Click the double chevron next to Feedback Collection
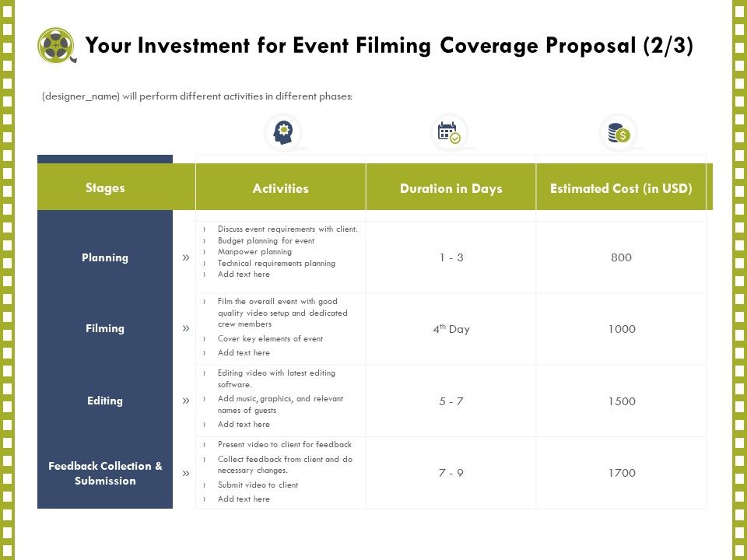 pos(186,473)
